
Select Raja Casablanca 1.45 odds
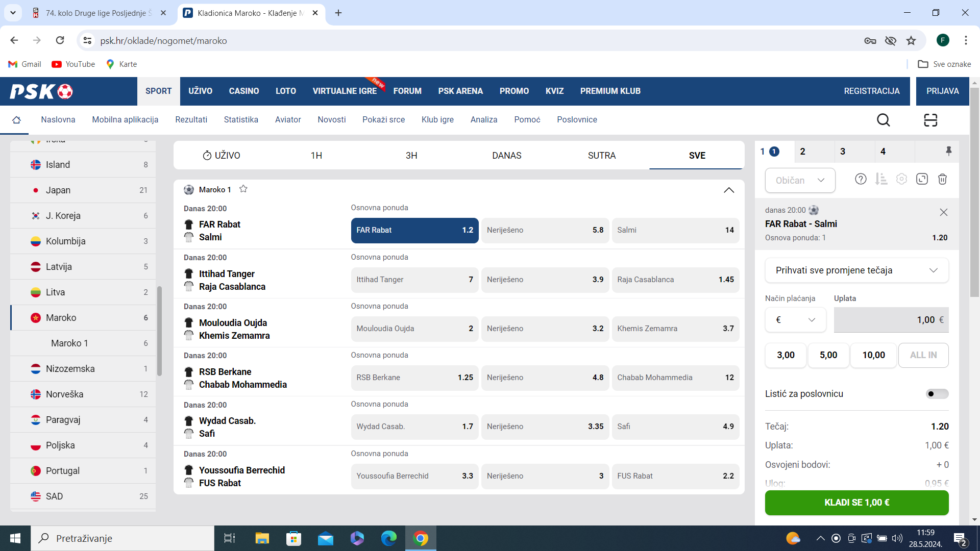pos(675,280)
